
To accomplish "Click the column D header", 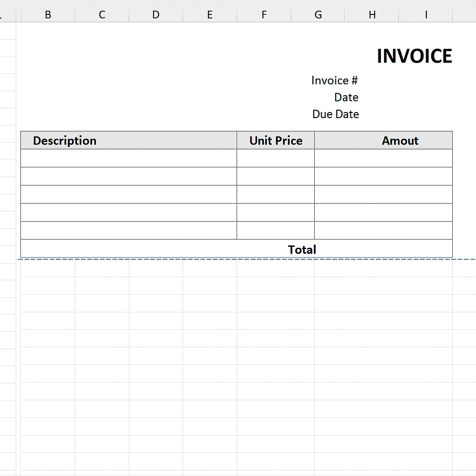I will pos(156,15).
